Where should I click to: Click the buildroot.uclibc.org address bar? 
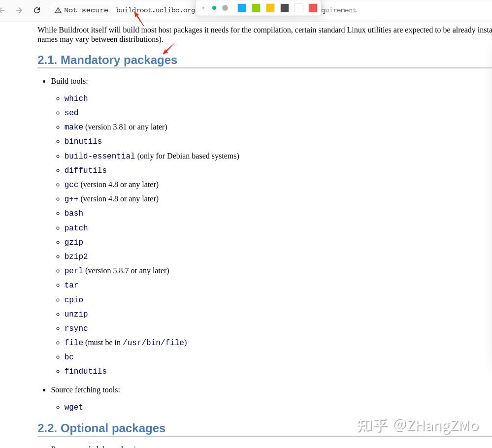coord(155,10)
